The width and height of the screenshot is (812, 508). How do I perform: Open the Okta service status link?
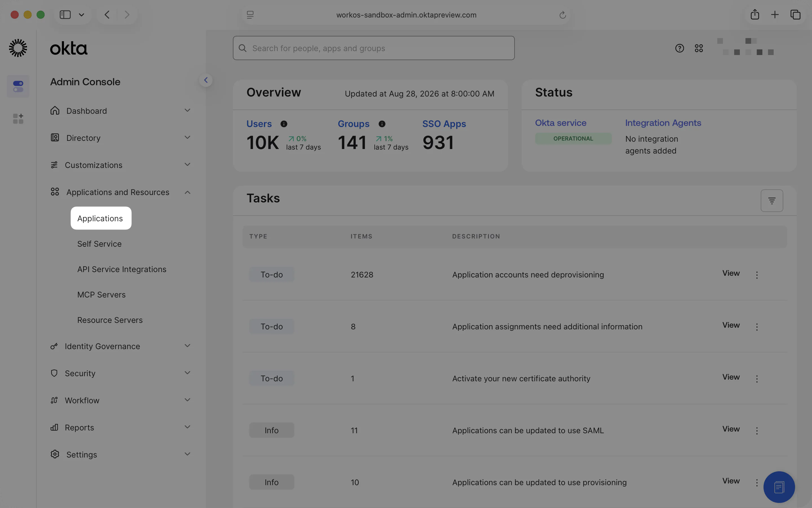pyautogui.click(x=561, y=123)
